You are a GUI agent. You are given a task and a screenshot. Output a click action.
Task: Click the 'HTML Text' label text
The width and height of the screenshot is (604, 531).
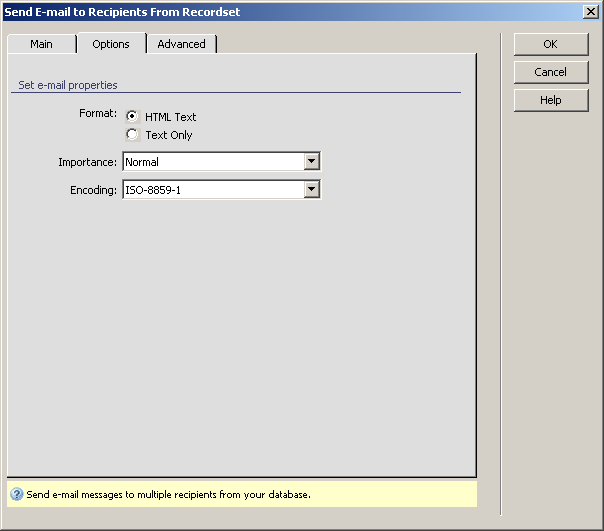pos(170,117)
